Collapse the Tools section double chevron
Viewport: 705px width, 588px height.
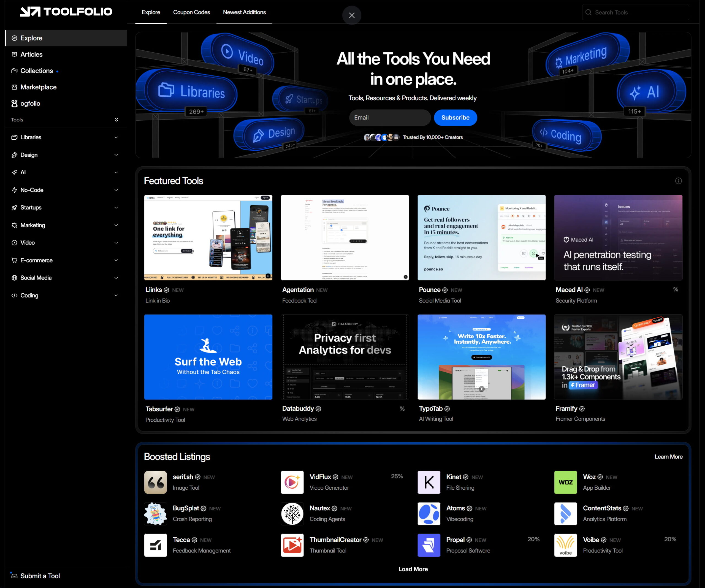tap(116, 120)
